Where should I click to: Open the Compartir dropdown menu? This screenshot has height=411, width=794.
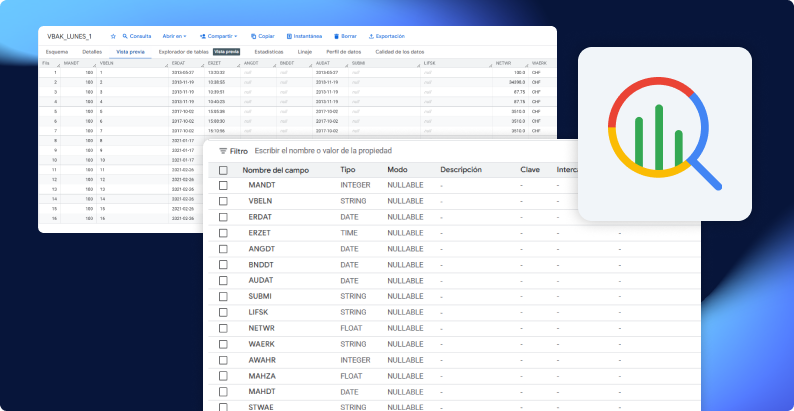coord(218,36)
